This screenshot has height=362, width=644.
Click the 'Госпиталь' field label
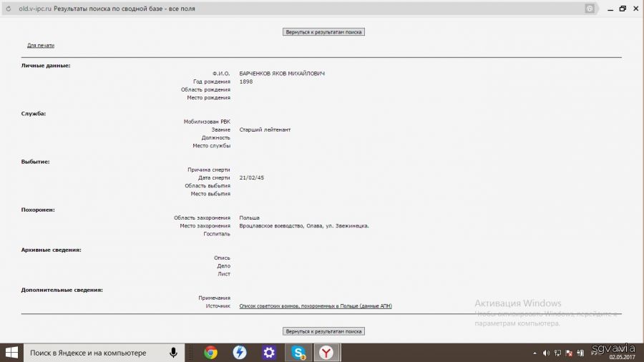217,234
